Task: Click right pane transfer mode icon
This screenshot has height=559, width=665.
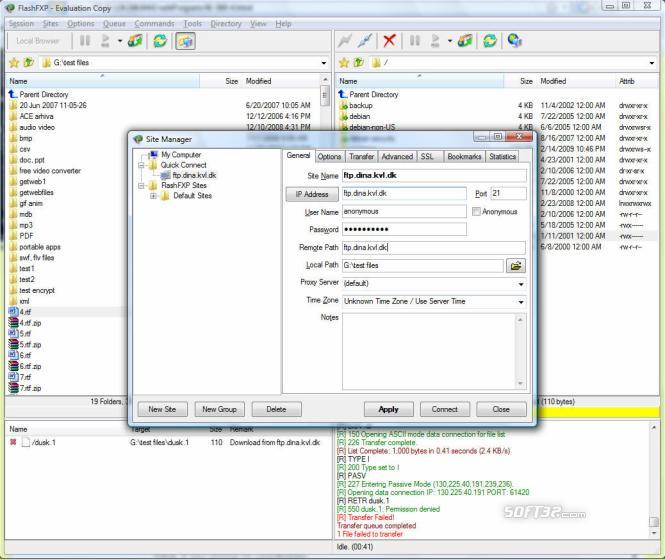Action: [x=465, y=41]
